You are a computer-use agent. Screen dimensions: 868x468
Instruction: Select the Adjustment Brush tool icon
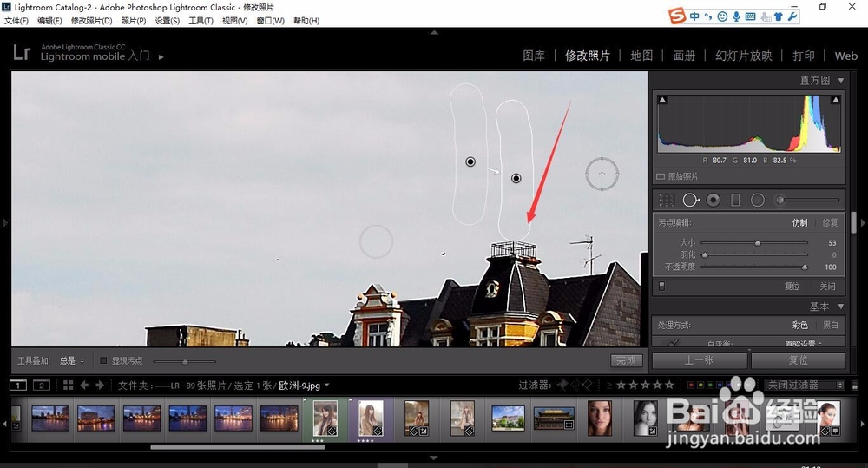[x=809, y=200]
